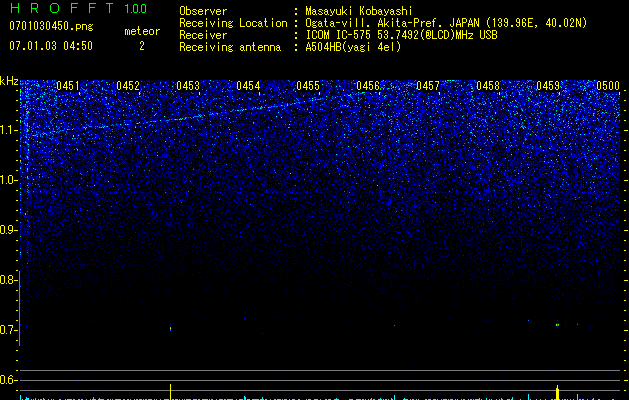This screenshot has height=400, width=629.
Task: Click the 0455 time marker
Action: coord(308,86)
